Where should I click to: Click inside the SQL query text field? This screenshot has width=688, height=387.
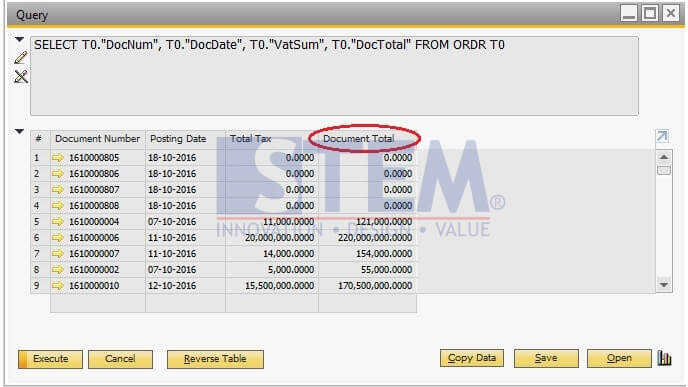pyautogui.click(x=334, y=76)
